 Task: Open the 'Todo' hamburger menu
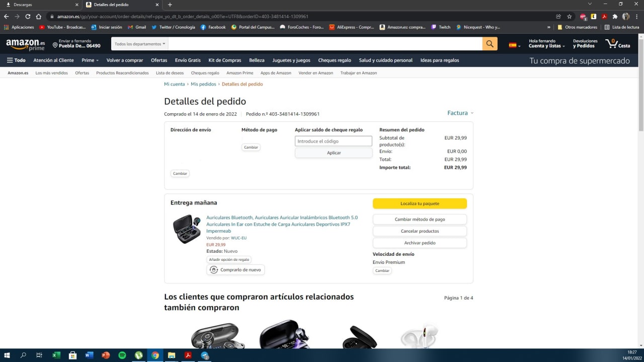[16, 60]
